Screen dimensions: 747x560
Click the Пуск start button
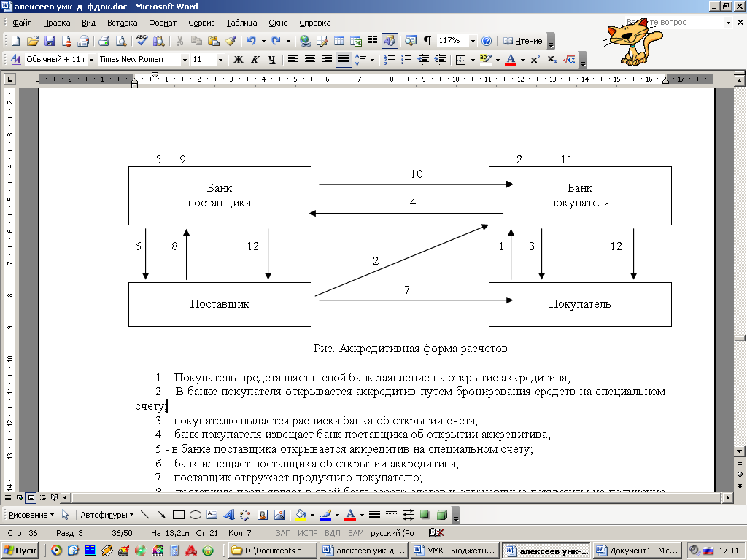[x=20, y=551]
